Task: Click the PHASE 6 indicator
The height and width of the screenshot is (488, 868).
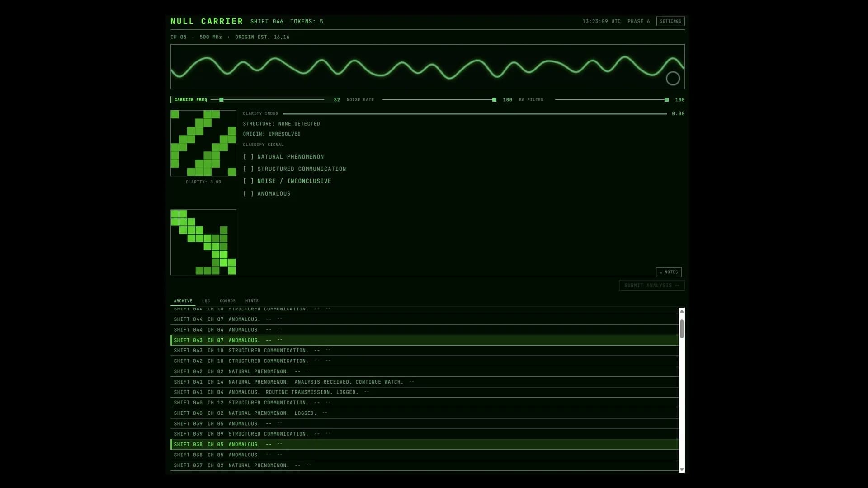Action: 638,21
